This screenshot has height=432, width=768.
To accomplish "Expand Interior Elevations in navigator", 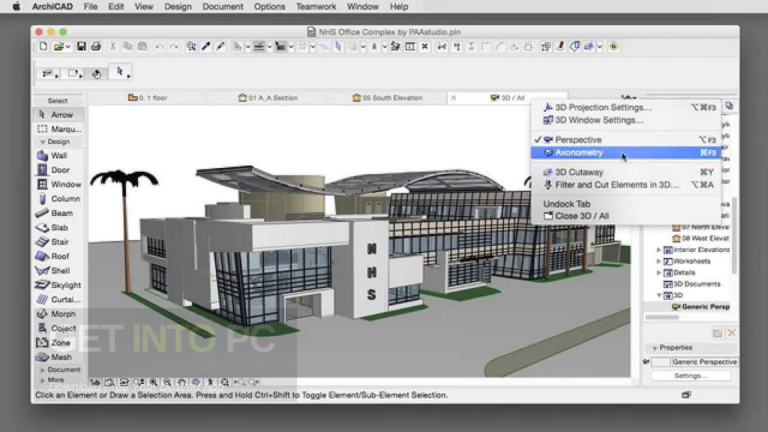I will [x=659, y=250].
